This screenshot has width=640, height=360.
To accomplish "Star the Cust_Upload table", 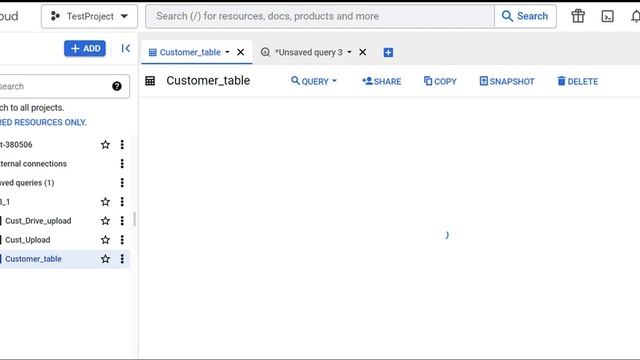I will click(105, 240).
